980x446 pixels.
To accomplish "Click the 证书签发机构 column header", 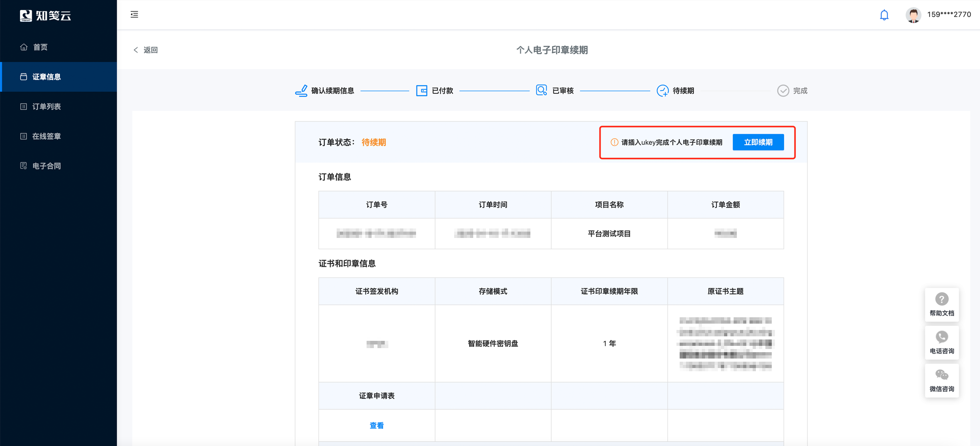I will point(377,291).
